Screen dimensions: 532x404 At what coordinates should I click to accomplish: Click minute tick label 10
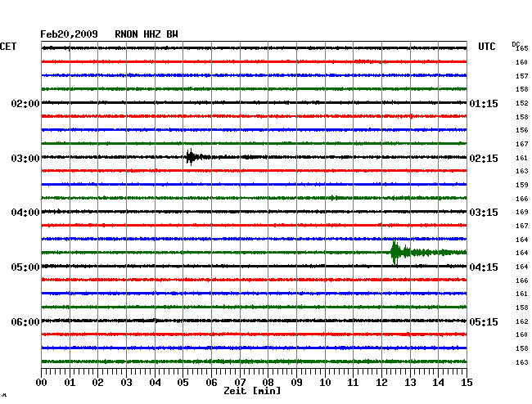pos(325,383)
